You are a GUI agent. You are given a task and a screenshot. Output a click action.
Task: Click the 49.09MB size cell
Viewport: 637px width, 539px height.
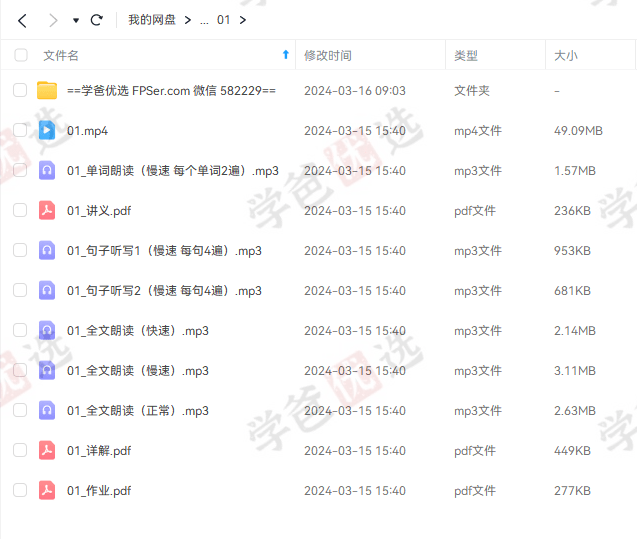click(x=578, y=131)
